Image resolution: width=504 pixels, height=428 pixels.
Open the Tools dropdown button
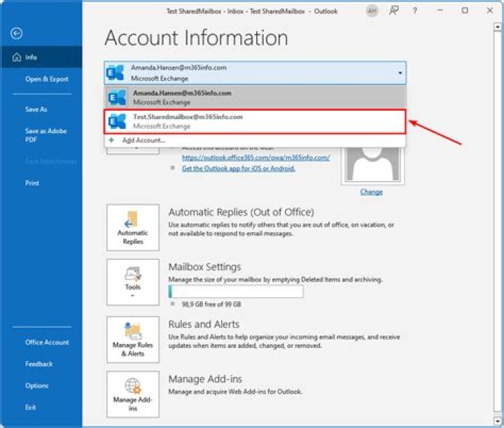coord(133,282)
